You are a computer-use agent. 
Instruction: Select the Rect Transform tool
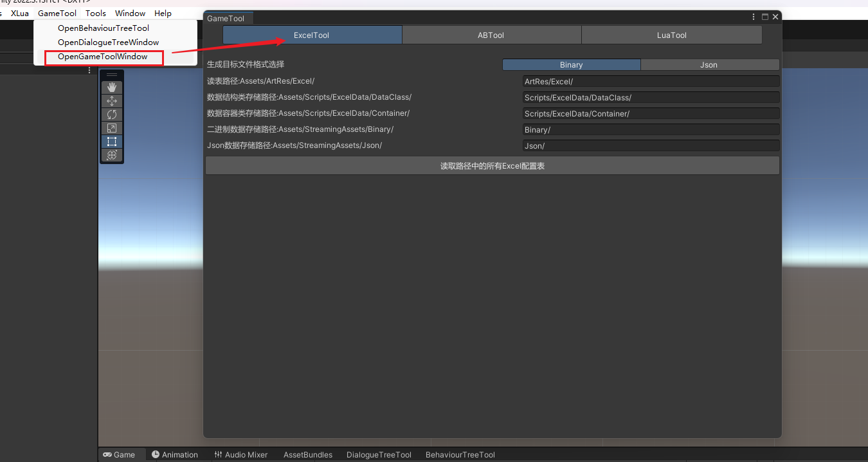click(x=112, y=142)
